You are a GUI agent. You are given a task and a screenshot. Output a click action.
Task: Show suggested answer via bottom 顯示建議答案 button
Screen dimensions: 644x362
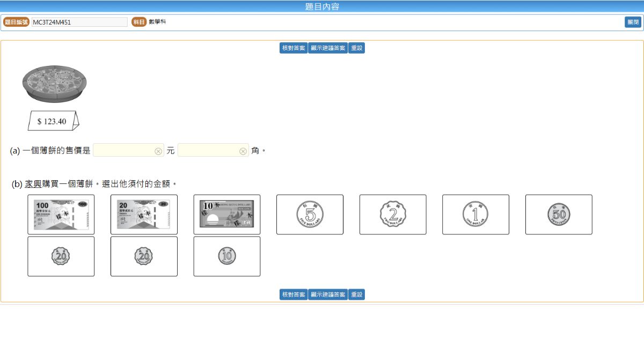coord(328,294)
